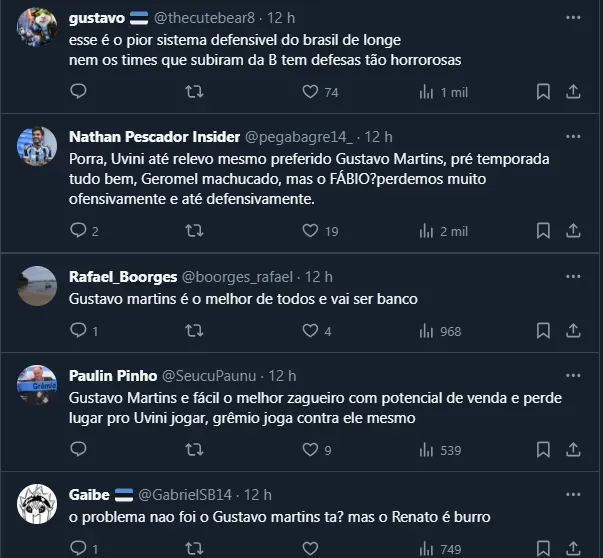
Task: Open more options on gustavo's tweet
Action: (x=572, y=18)
